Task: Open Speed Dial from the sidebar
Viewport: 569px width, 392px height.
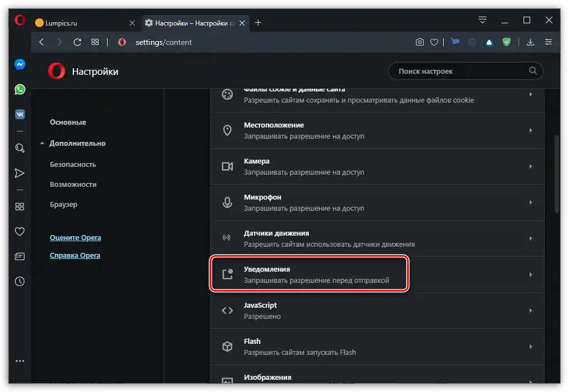Action: click(19, 206)
